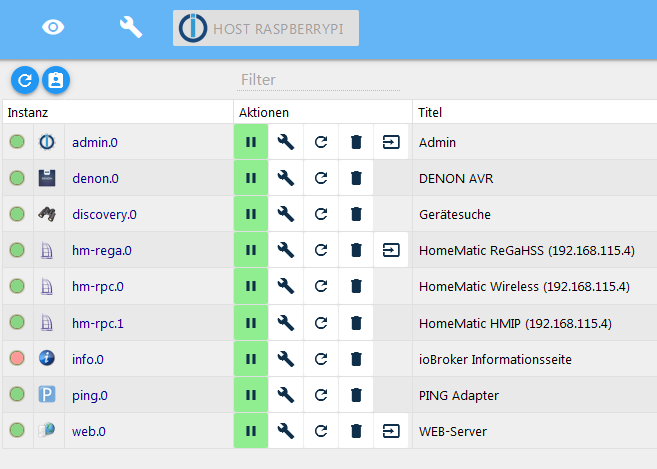
Task: Click the 'DENON AVR' title cell
Action: pos(535,178)
